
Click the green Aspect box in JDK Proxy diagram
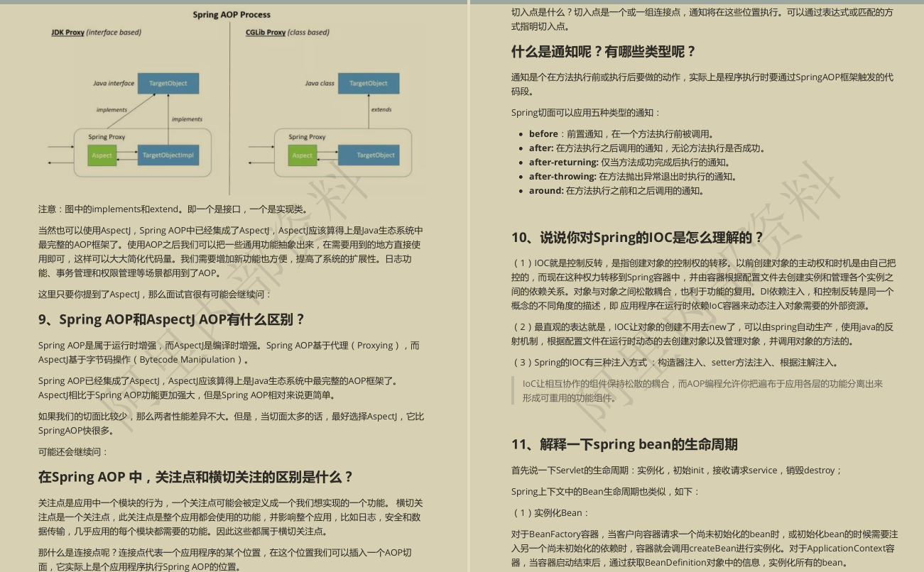[x=102, y=155]
